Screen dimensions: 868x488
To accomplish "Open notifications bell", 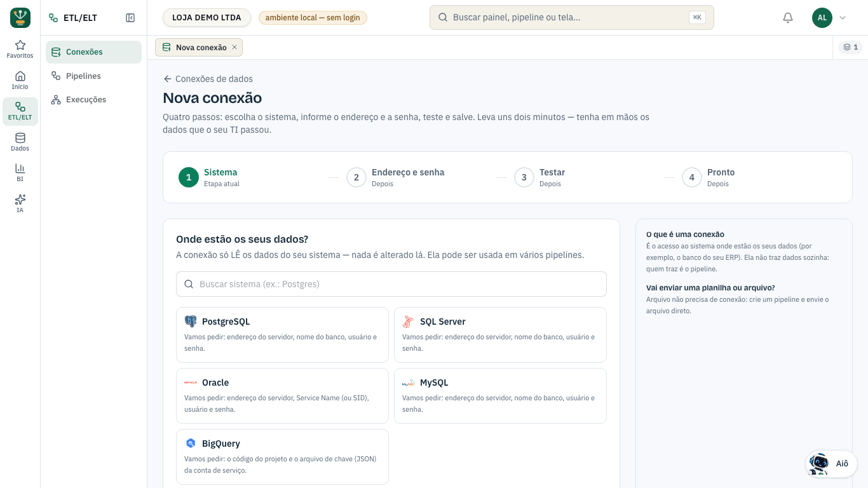I will 788,18.
